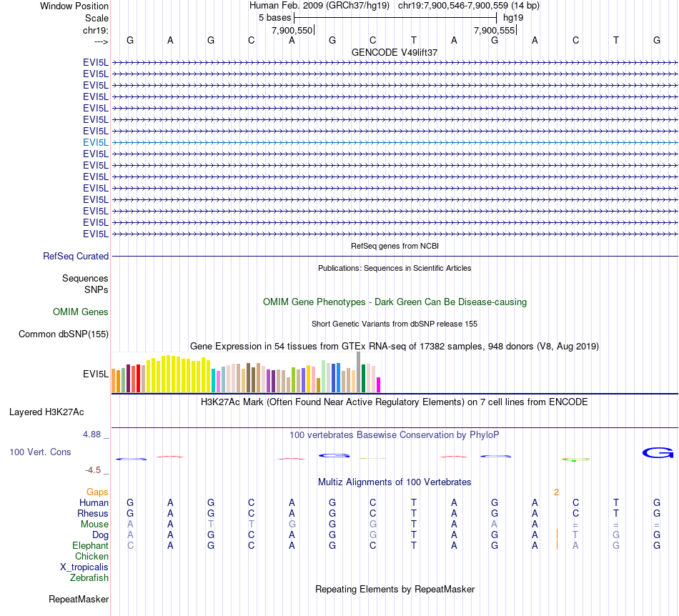Click the 7,900,550 coordinate marker
Image resolution: width=679 pixels, height=616 pixels.
292,30
